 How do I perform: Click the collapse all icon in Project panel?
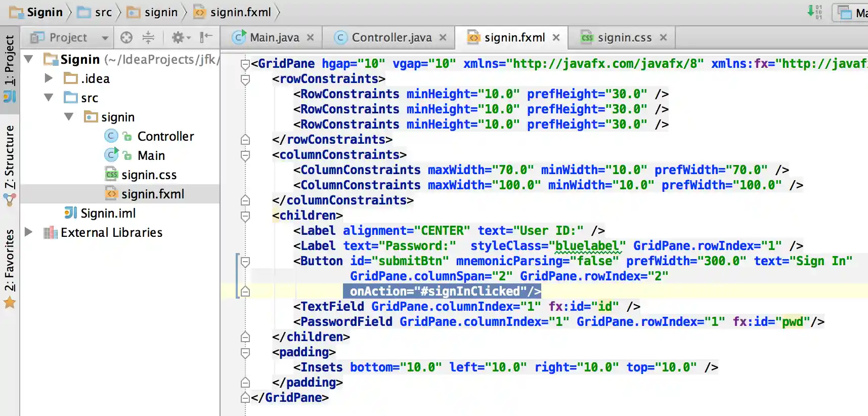[x=148, y=37]
